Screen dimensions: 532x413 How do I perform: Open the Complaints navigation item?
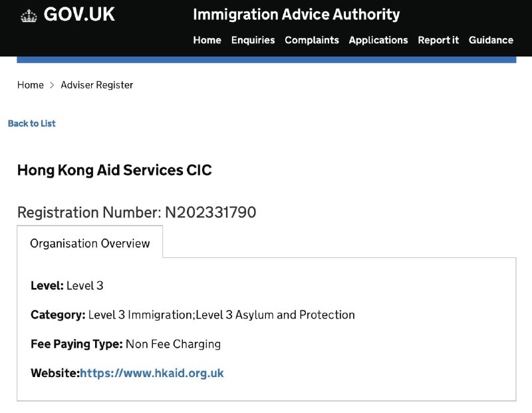[x=312, y=40]
